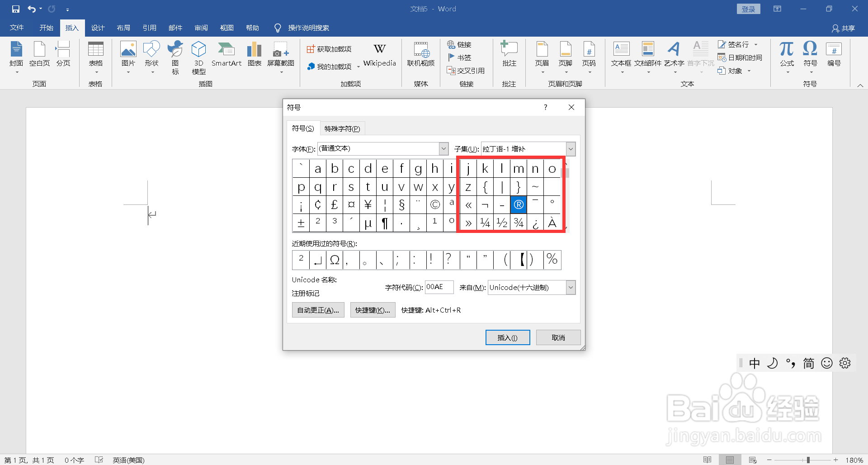
Task: Insert online video (联机视频)
Action: point(421,54)
